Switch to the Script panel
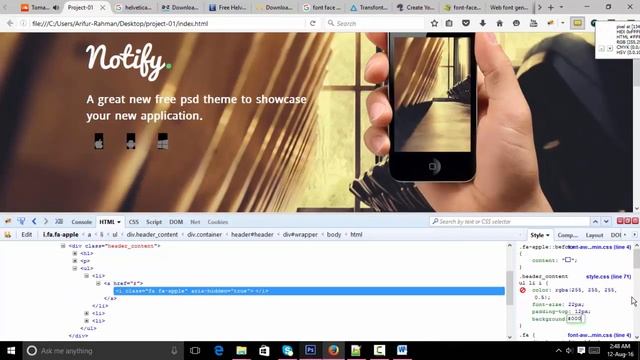Image resolution: width=640 pixels, height=360 pixels. click(154, 222)
